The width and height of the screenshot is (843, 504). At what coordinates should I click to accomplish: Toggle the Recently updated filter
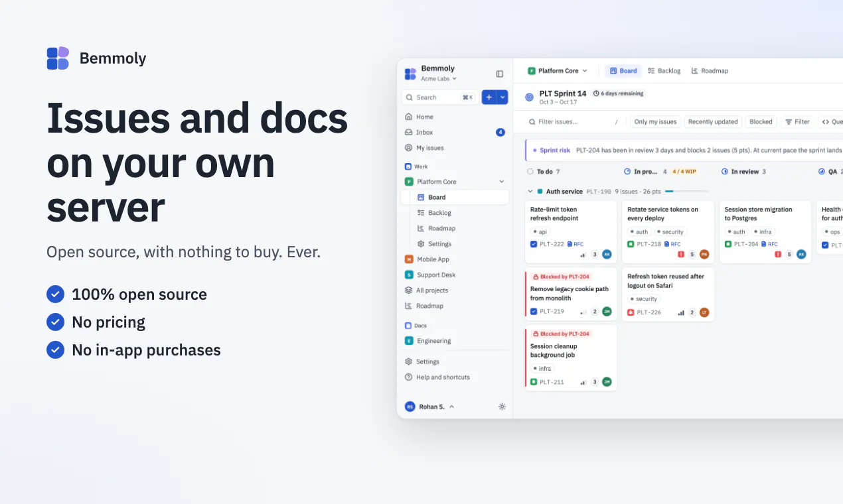click(x=713, y=122)
